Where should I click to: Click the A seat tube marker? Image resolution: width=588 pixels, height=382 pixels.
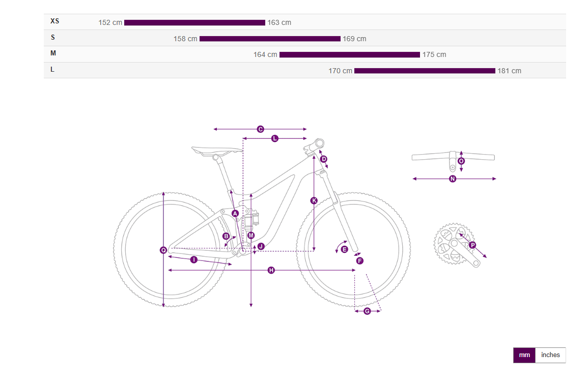235,214
